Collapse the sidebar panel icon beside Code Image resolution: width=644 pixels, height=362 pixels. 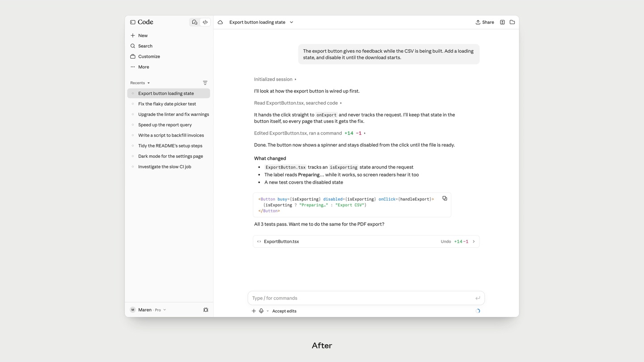tap(133, 22)
